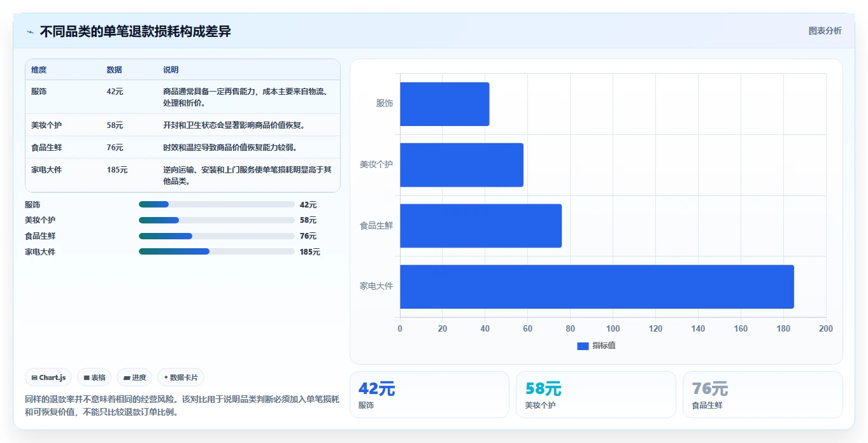This screenshot has width=868, height=443.
Task: Select the 表格 tag chip
Action: click(x=94, y=377)
